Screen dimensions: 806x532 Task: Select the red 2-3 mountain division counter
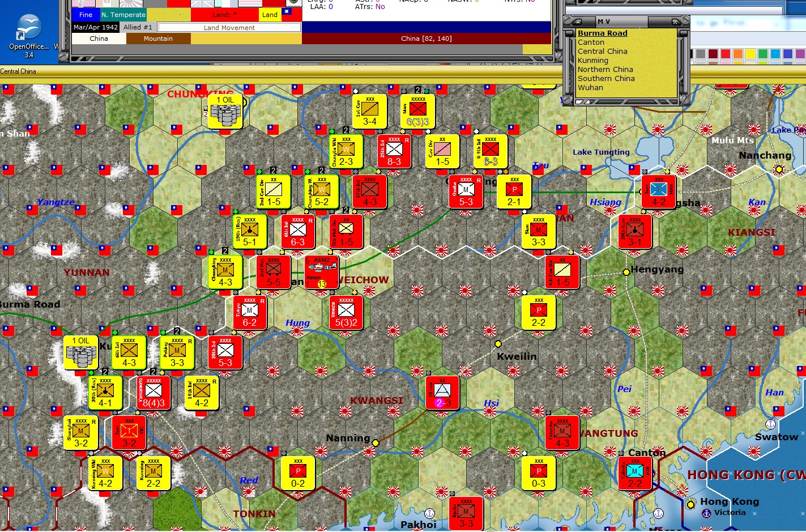point(442,393)
